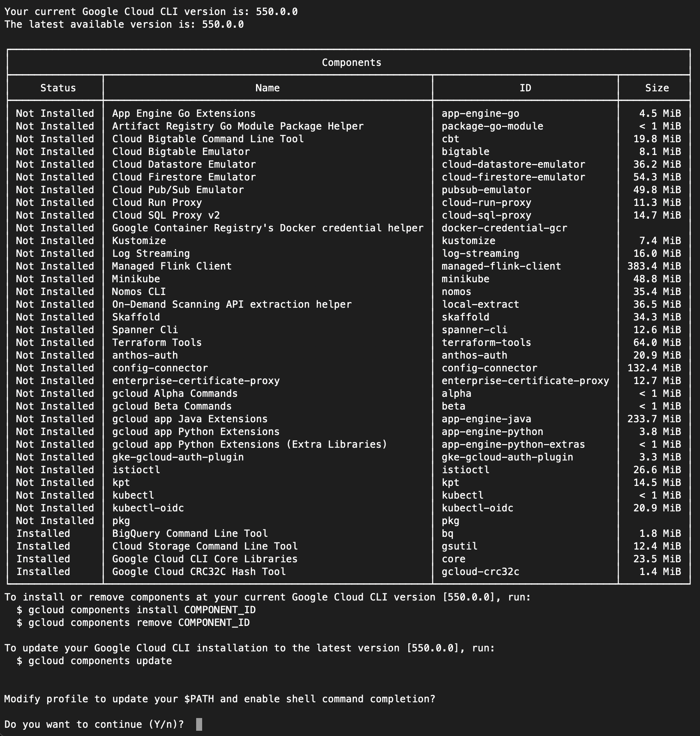The height and width of the screenshot is (736, 700).
Task: Click 'log-streaming' ID cell
Action: (x=480, y=253)
